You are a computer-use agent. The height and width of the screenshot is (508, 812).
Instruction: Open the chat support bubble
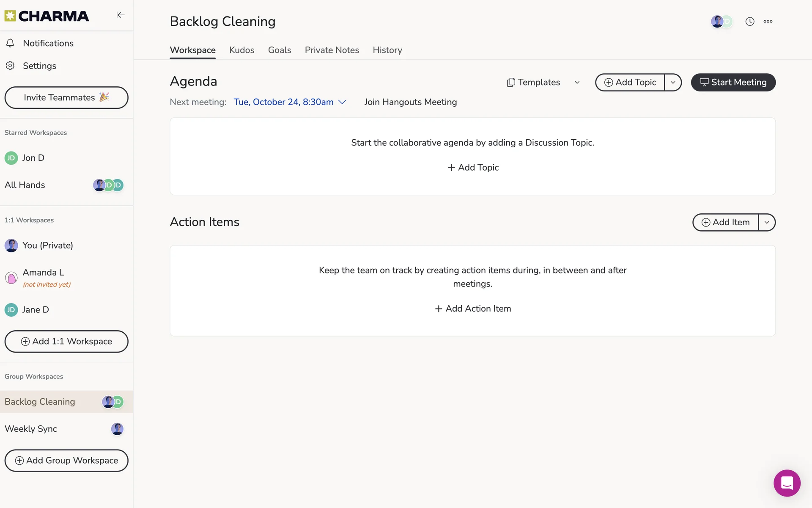coord(787,483)
